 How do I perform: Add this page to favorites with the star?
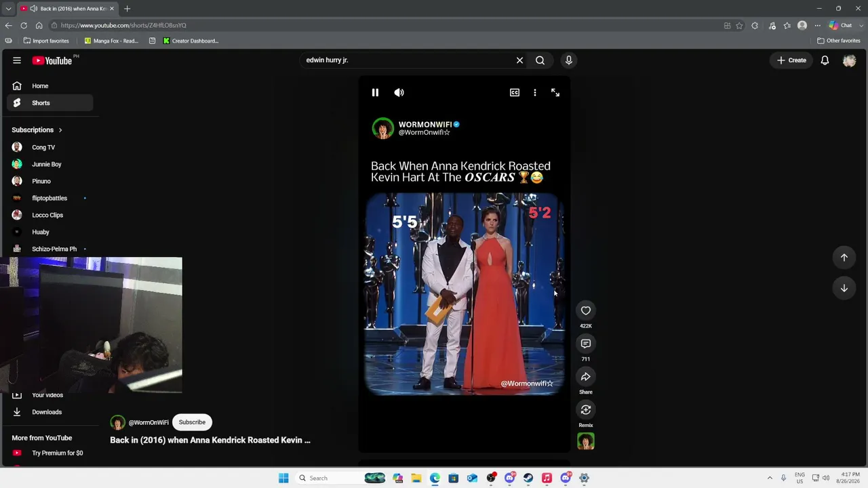tap(739, 26)
